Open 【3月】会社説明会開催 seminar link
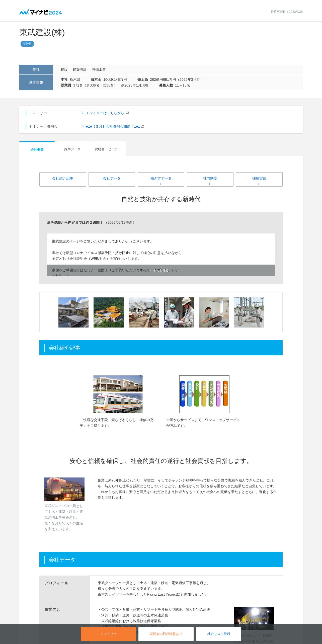Image resolution: width=322 pixels, height=644 pixels. pos(113,127)
